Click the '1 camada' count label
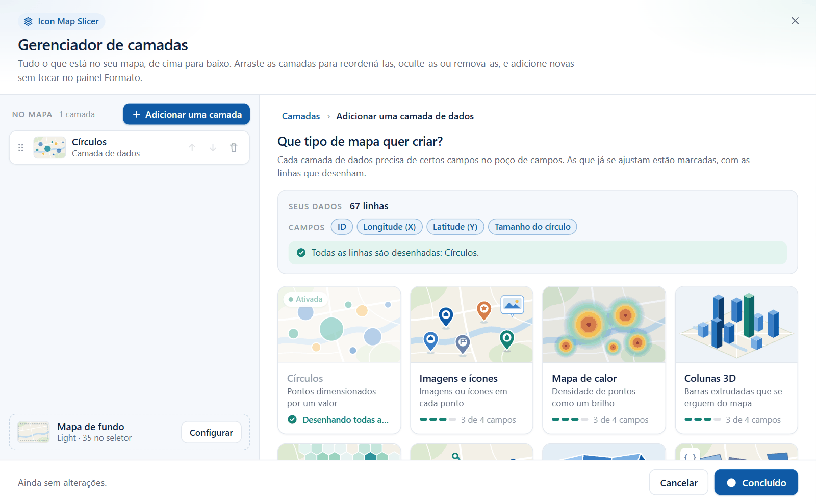 (77, 114)
